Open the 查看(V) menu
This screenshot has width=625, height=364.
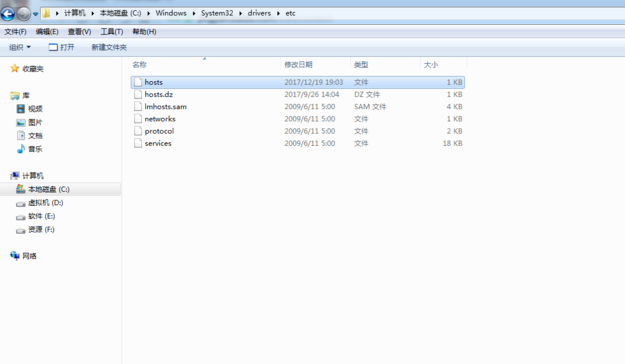(79, 31)
